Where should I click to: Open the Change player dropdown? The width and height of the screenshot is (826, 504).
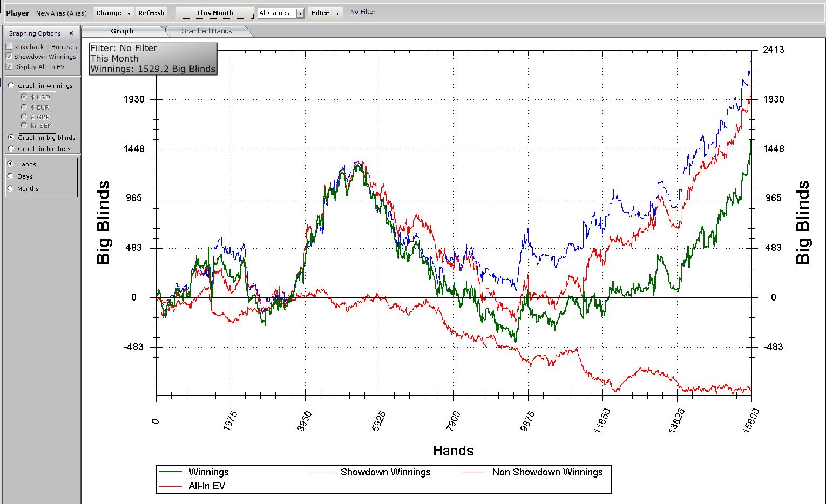(114, 13)
